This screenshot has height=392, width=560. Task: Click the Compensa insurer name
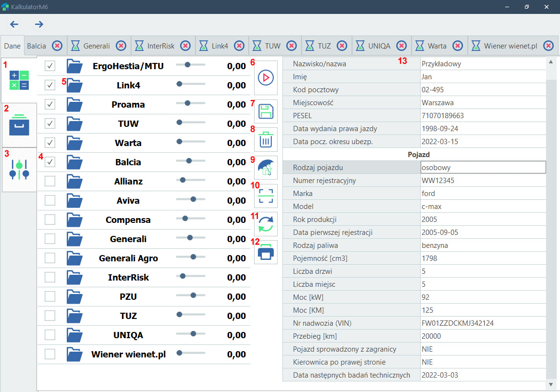click(x=128, y=220)
